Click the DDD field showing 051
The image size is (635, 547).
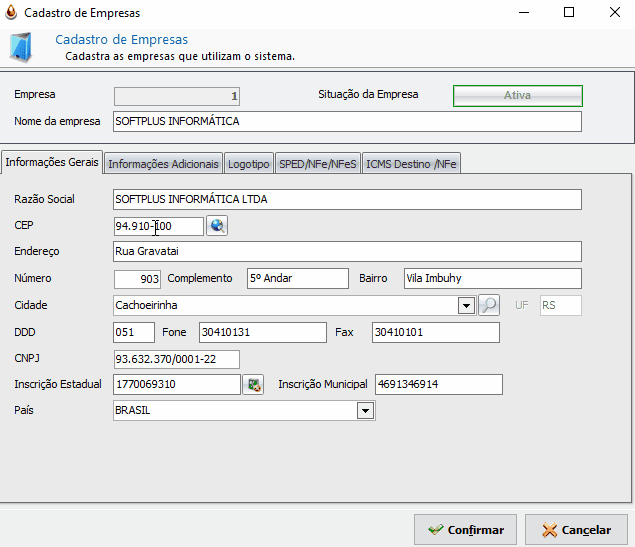(134, 332)
